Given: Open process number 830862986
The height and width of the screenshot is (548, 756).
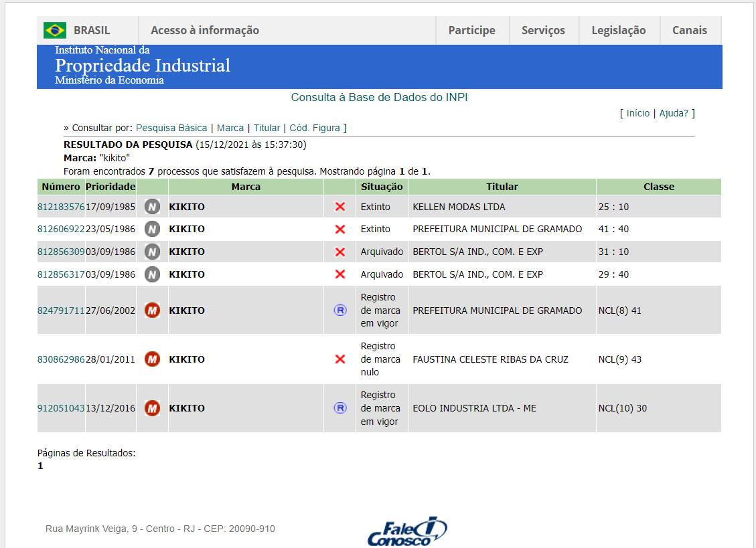Looking at the screenshot, I should coord(61,359).
